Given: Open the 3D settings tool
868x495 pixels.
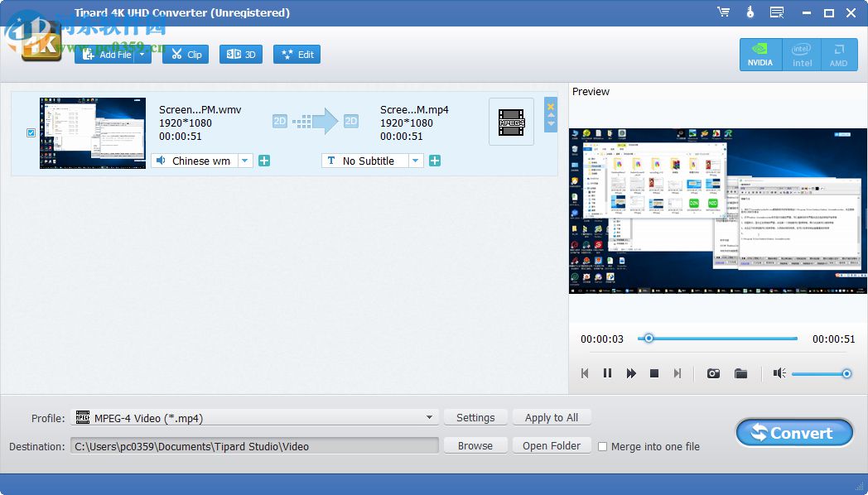Looking at the screenshot, I should (x=240, y=54).
